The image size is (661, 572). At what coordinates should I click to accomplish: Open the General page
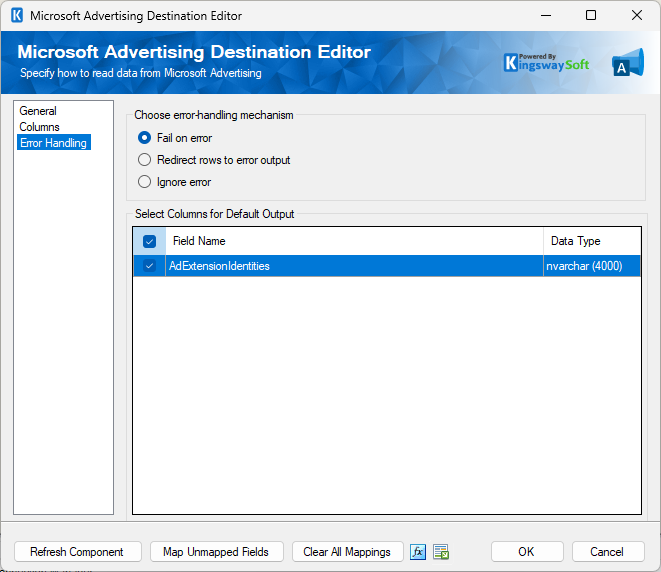tap(38, 111)
